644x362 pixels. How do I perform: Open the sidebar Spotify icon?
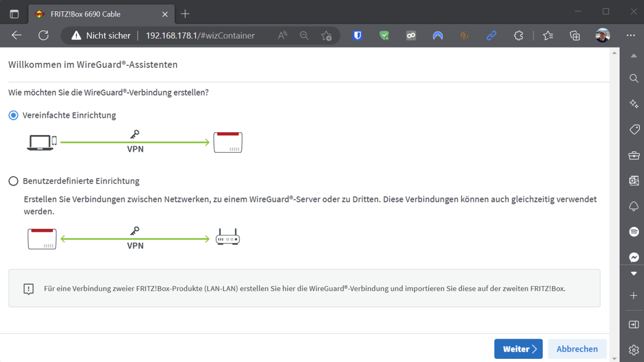pyautogui.click(x=634, y=232)
